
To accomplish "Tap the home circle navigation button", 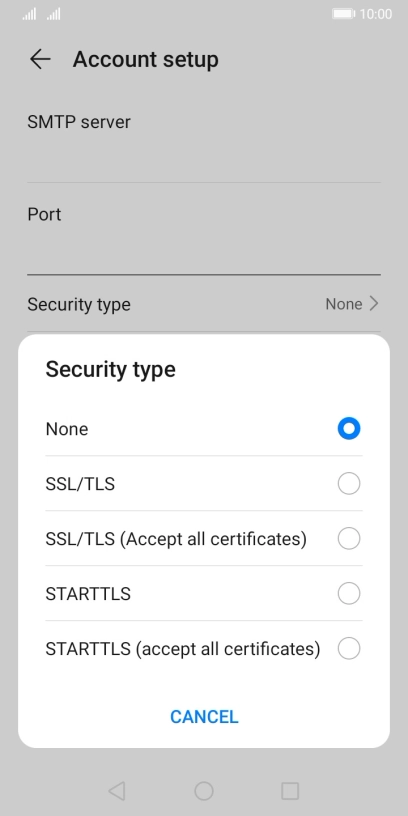I will pos(204,790).
